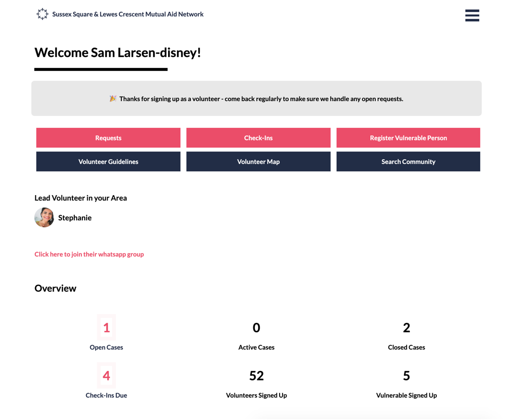Click the Check-Ins Due count 4
Screen dimensions: 519x420
(106, 375)
